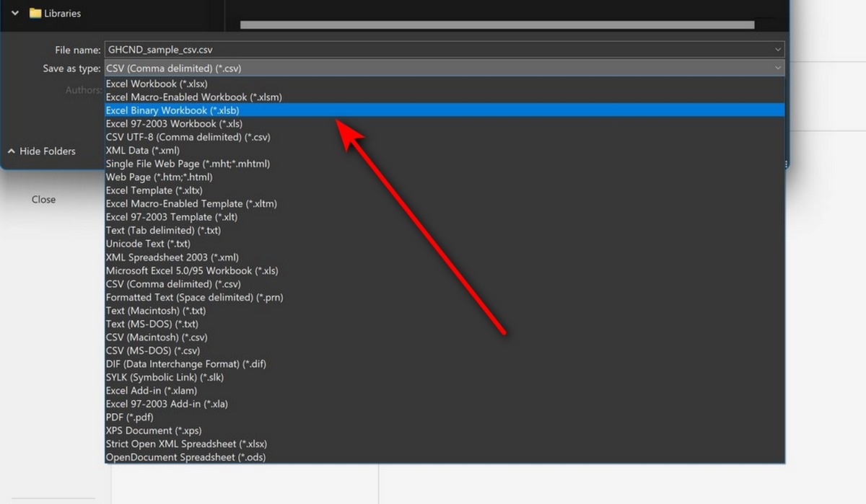Collapse the Save as type dropdown arrow
The height and width of the screenshot is (504, 866).
[x=777, y=68]
